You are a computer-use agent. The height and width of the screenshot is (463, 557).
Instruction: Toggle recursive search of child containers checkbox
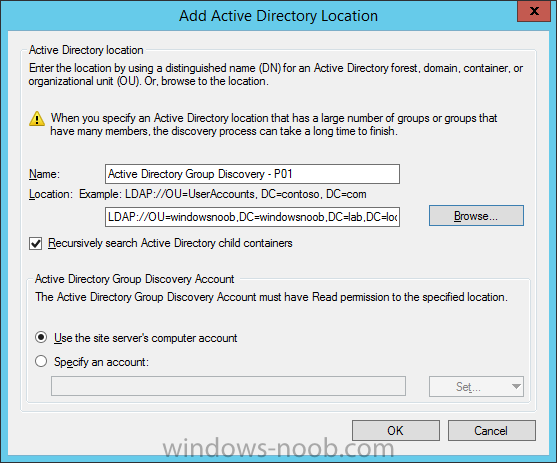tap(36, 244)
